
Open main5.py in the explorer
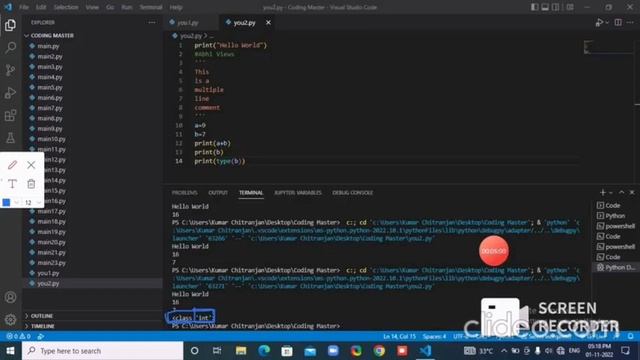pos(50,87)
